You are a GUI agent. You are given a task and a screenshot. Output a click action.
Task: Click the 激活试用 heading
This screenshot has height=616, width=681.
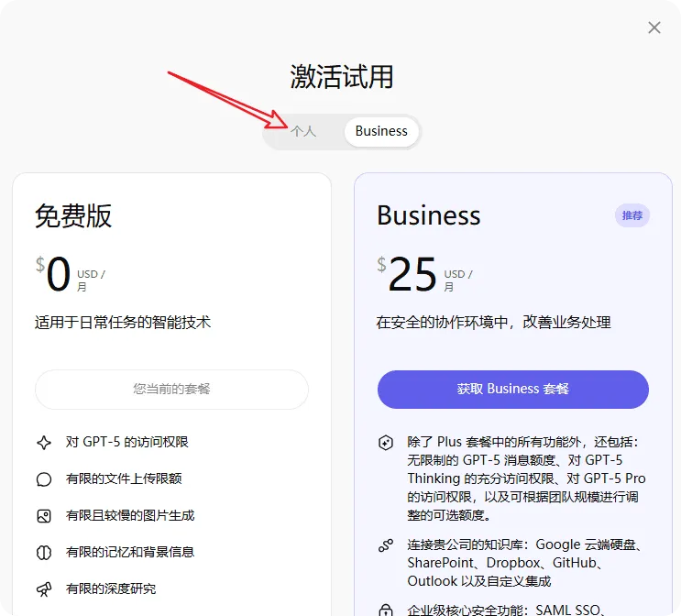[342, 77]
